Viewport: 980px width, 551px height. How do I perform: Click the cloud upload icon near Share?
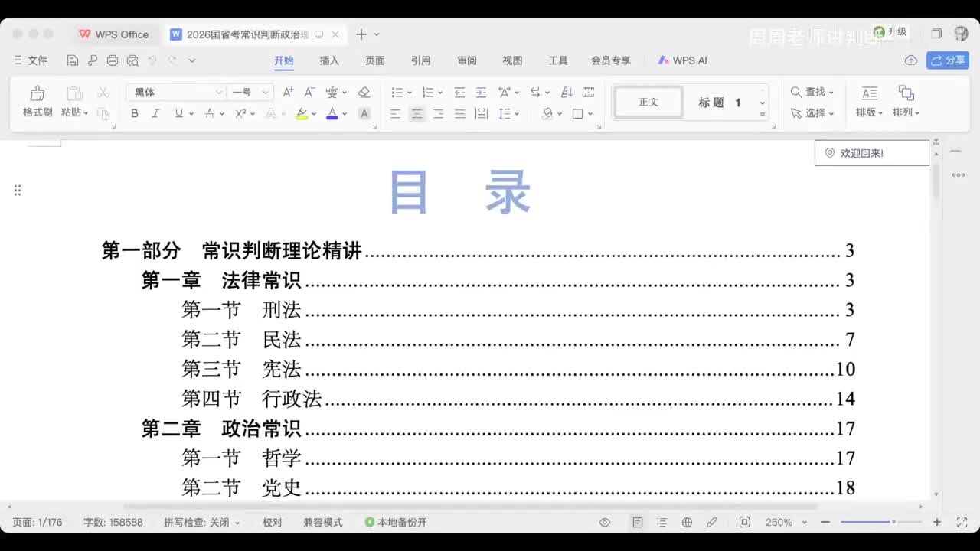coord(911,60)
